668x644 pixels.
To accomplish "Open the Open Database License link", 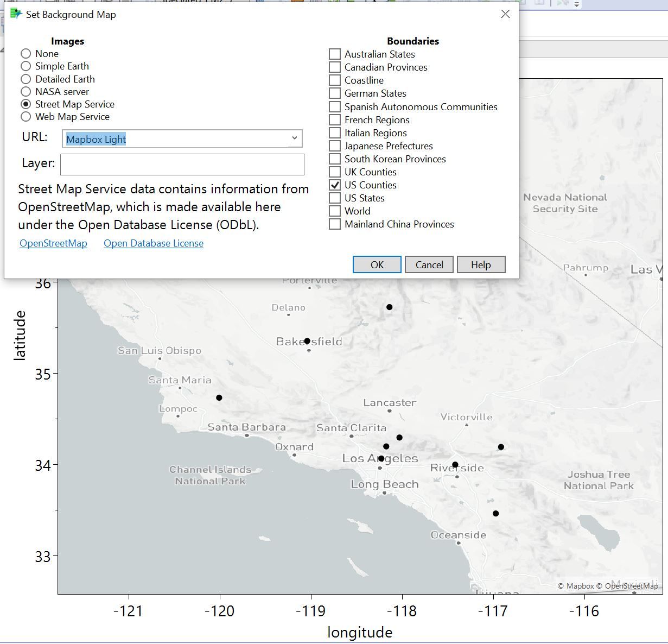I will tap(153, 243).
